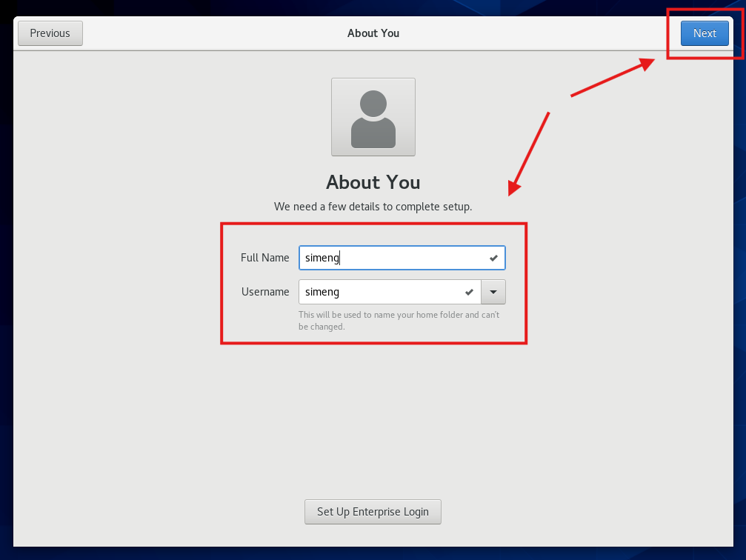
Task: Open the avatar picture chooser
Action: click(373, 117)
